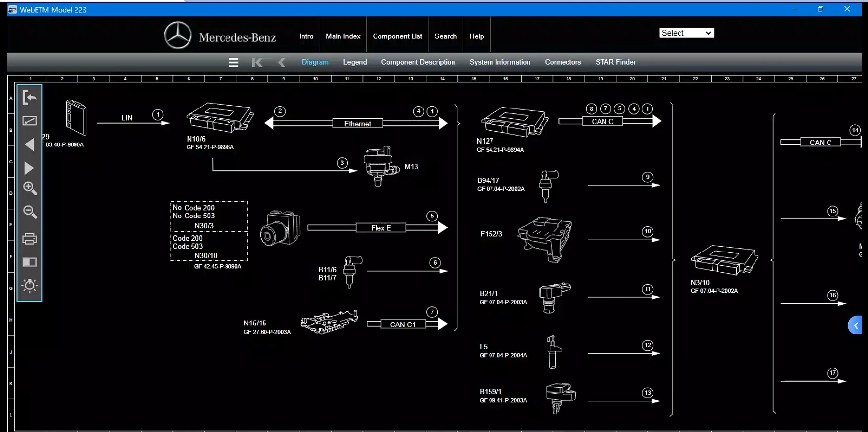The width and height of the screenshot is (868, 432).
Task: Open the Component Description tab
Action: click(418, 62)
